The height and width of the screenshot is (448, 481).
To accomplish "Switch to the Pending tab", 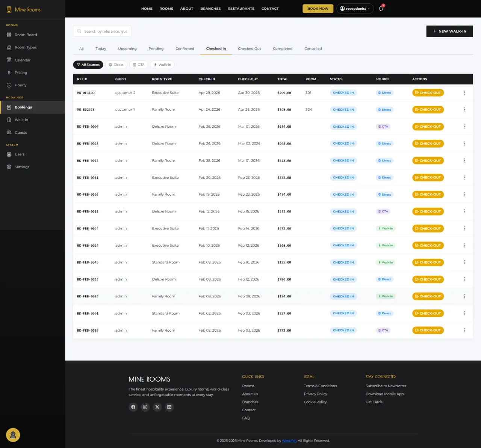I will pyautogui.click(x=156, y=49).
